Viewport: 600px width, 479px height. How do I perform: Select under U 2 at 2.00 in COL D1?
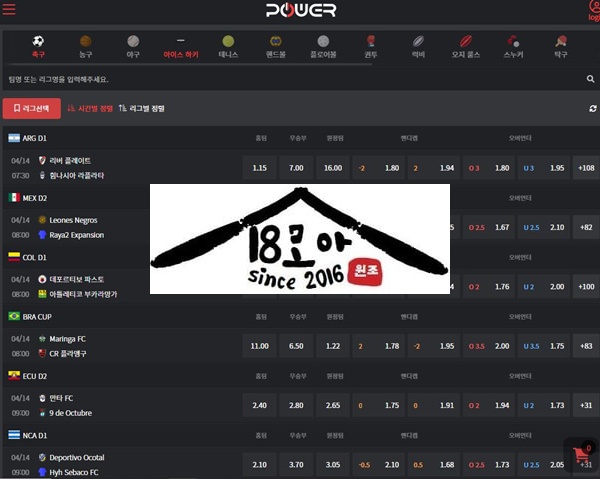(x=544, y=286)
